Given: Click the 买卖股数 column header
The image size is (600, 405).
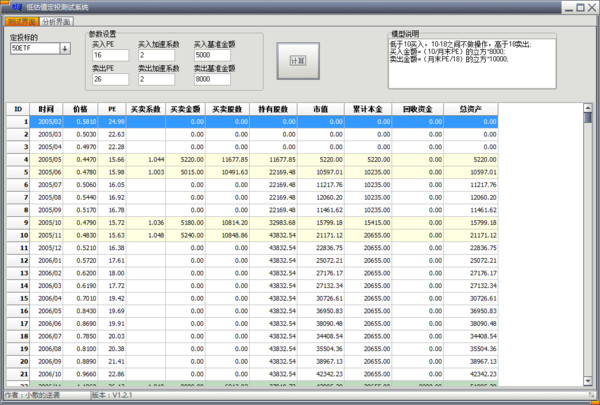Looking at the screenshot, I should pyautogui.click(x=227, y=109).
